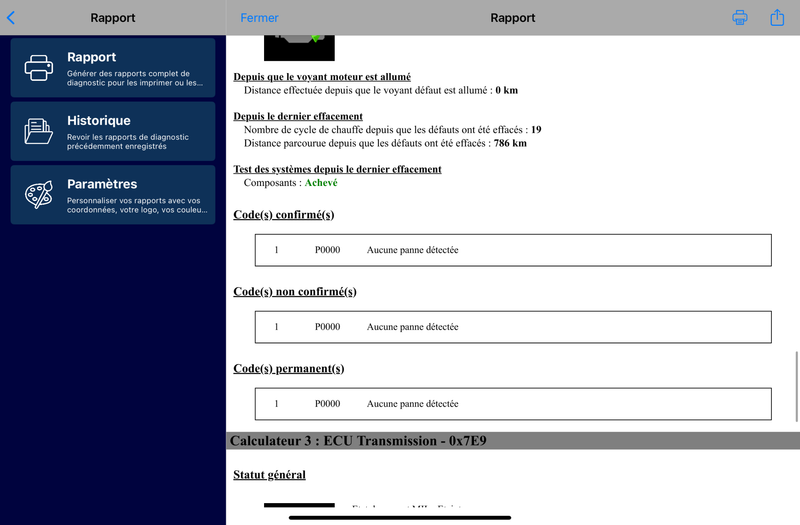Tap the printer icon in top bar
Screen dimensions: 800x525
pos(740,17)
